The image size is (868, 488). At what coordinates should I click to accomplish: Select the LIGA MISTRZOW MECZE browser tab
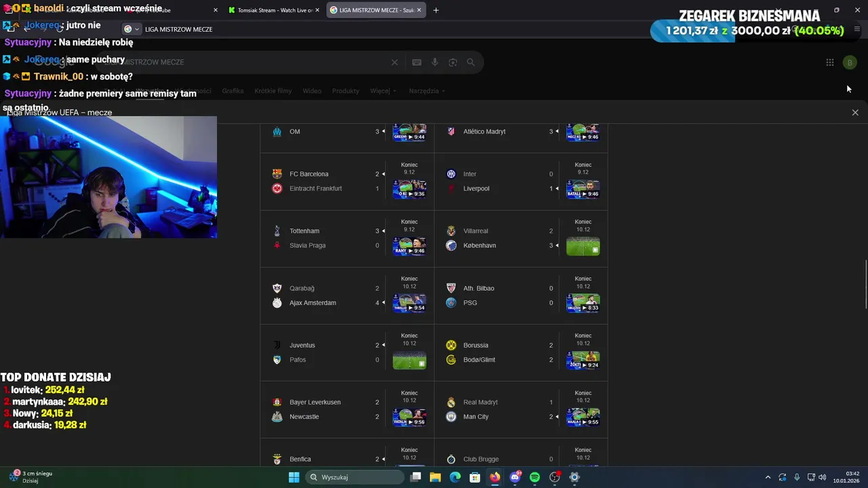pos(376,10)
